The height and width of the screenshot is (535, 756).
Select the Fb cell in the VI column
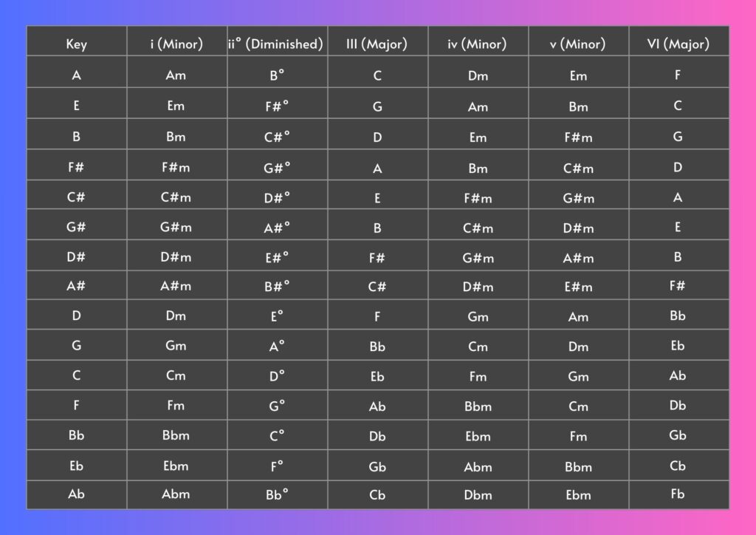click(x=678, y=494)
